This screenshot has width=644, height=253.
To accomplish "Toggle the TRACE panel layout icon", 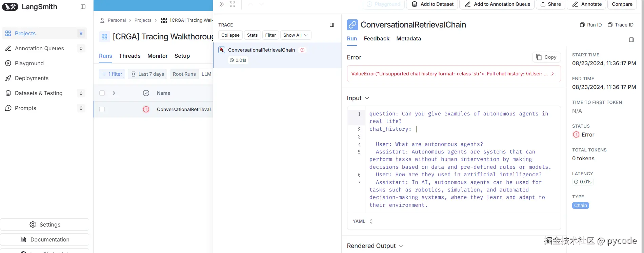I will pyautogui.click(x=332, y=25).
